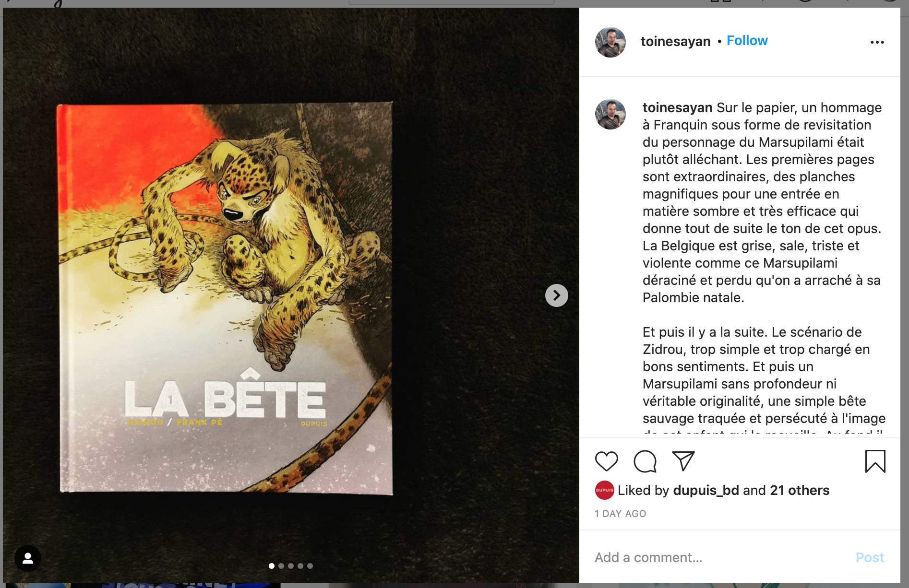Viewport: 909px width, 588px height.
Task: Open toinesayan's profile picture in the header
Action: (610, 42)
